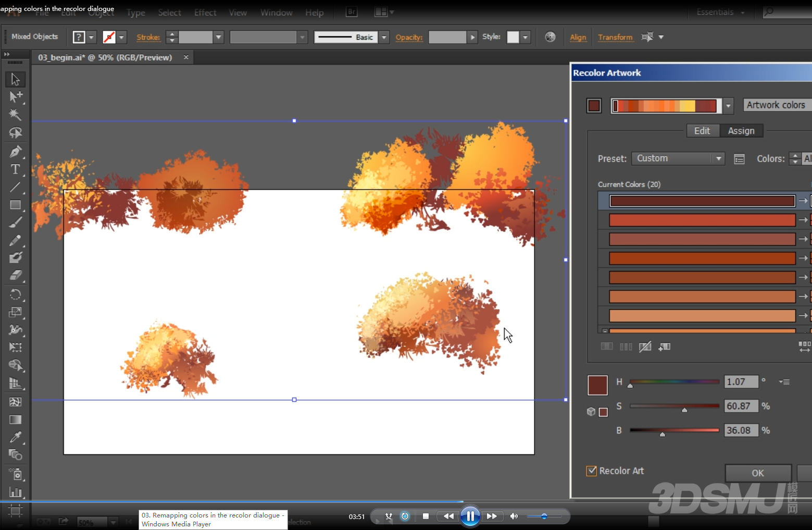Open the Style dropdown in control bar
The width and height of the screenshot is (812, 530).
pos(525,37)
